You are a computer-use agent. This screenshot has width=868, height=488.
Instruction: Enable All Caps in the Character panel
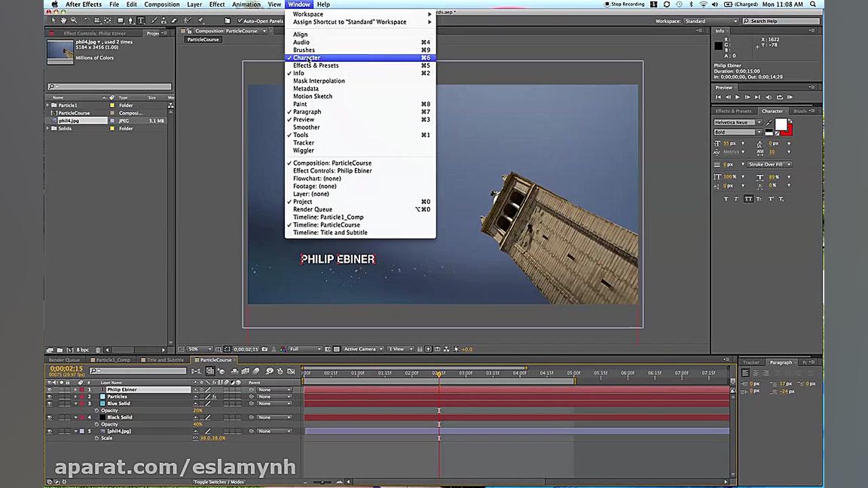click(x=747, y=199)
